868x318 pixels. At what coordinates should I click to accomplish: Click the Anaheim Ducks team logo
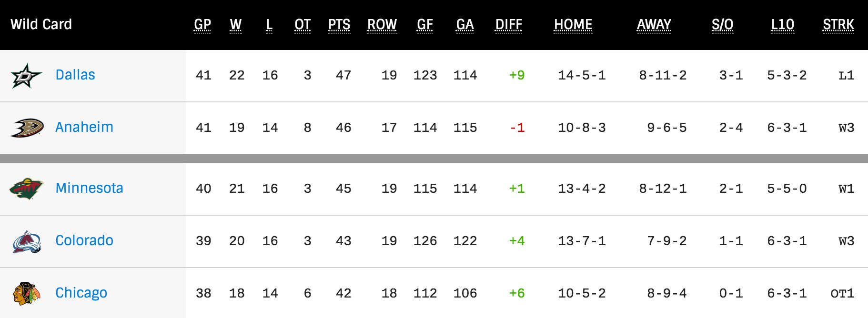[x=27, y=128]
